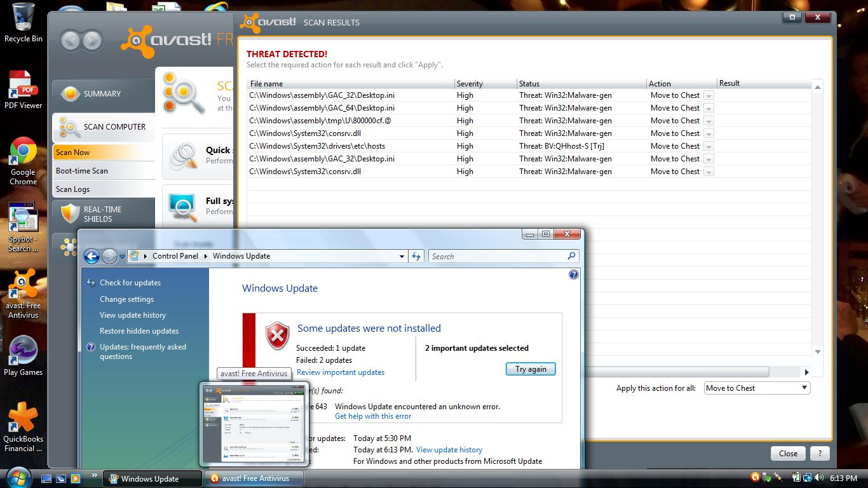Viewport: 868px width, 488px height.
Task: Close the Scan Results dialog with Close
Action: point(788,454)
